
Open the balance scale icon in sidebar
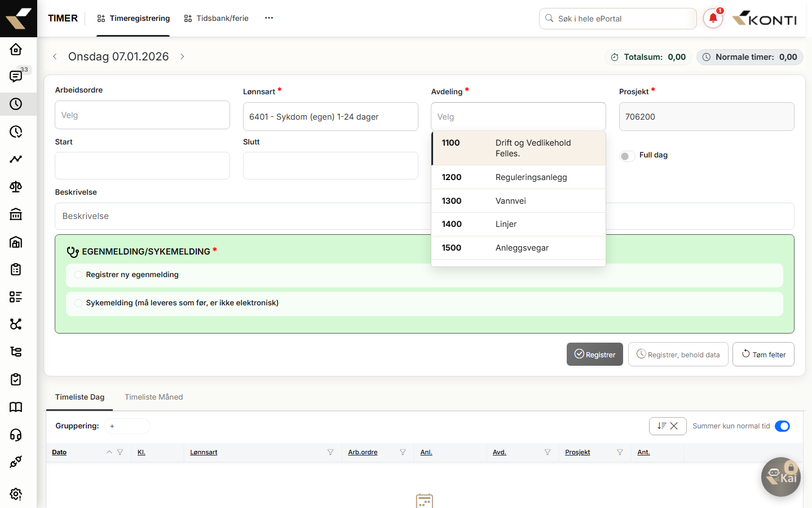point(16,187)
